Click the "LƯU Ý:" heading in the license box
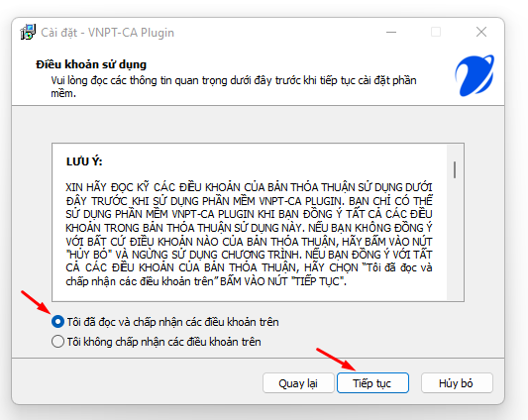 point(84,161)
